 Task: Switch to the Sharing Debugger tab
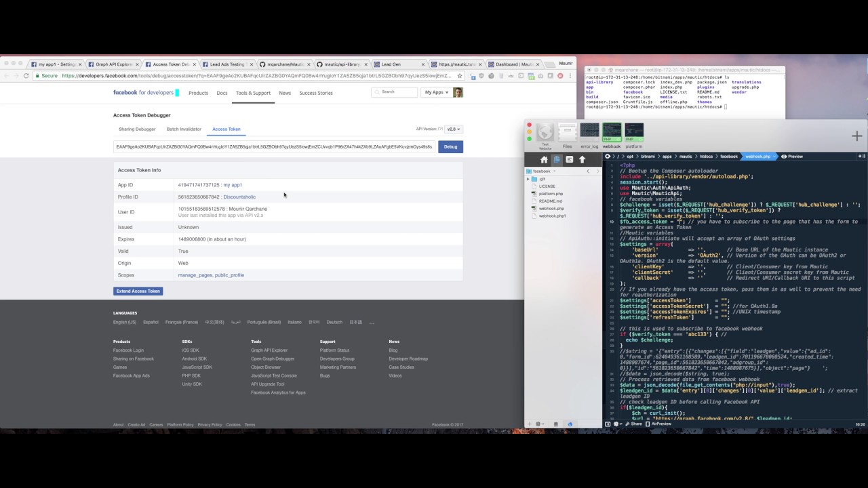coord(137,129)
